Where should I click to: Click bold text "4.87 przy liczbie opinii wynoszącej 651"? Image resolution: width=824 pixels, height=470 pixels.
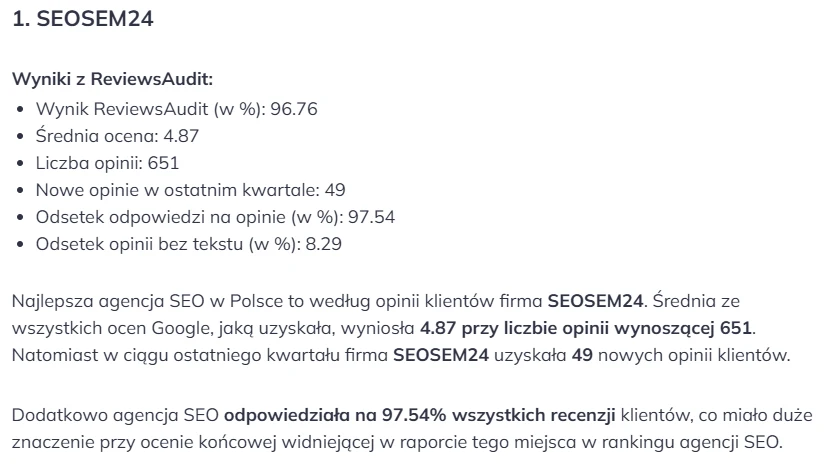pos(586,327)
